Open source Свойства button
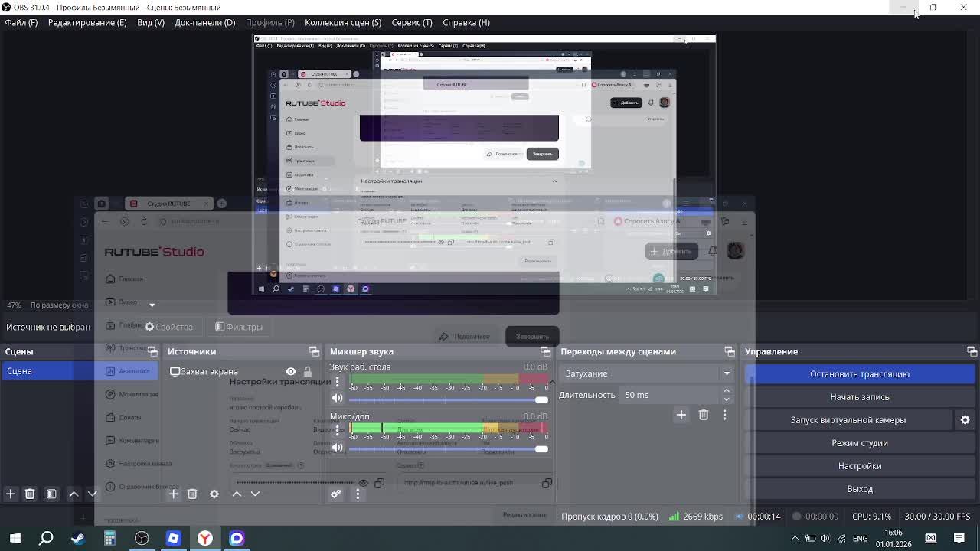Viewport: 980px width, 551px height. click(x=169, y=327)
